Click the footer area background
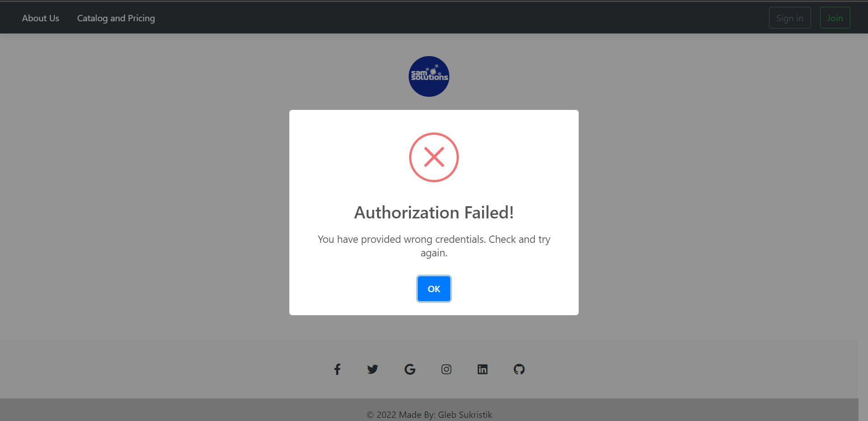 (x=181, y=369)
